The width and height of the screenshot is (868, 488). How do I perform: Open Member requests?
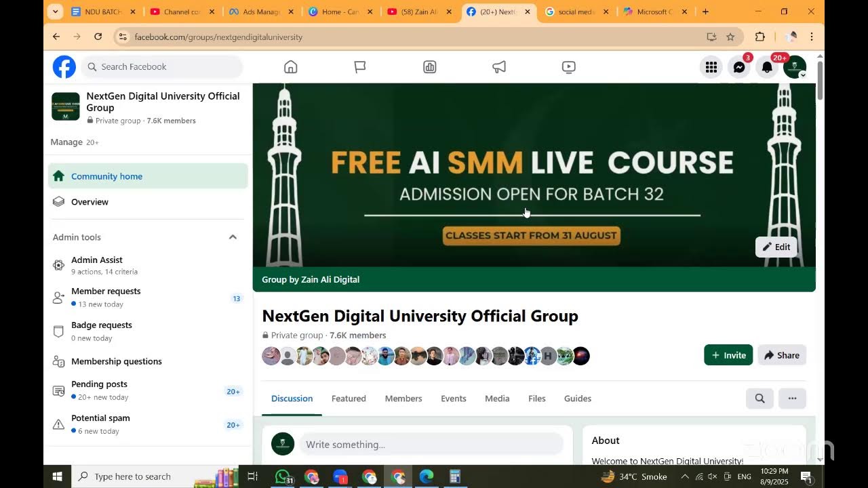coord(148,297)
